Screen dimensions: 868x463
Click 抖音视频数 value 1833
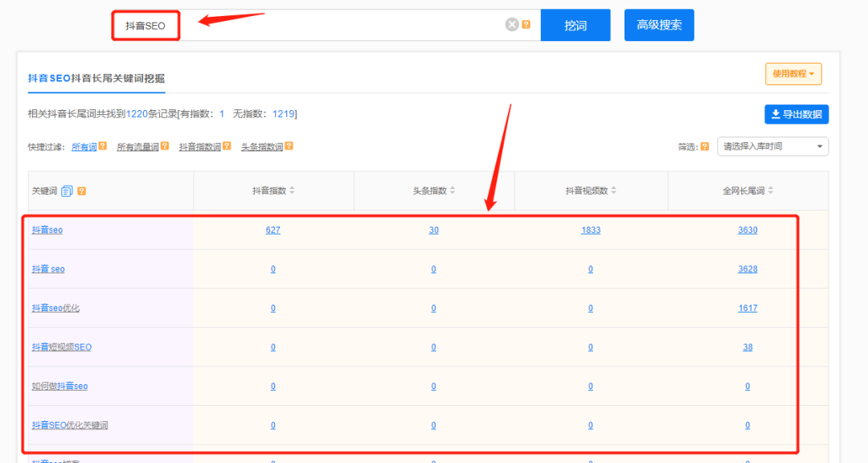590,230
